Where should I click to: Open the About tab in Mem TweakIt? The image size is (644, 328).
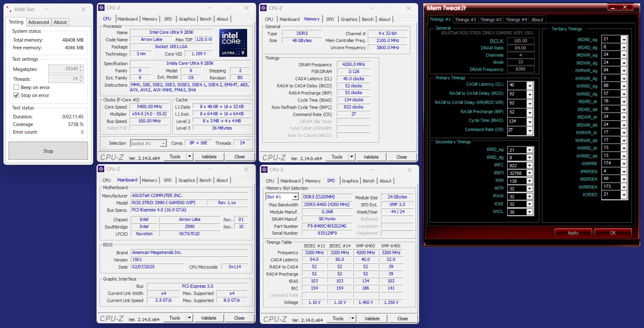tap(537, 20)
